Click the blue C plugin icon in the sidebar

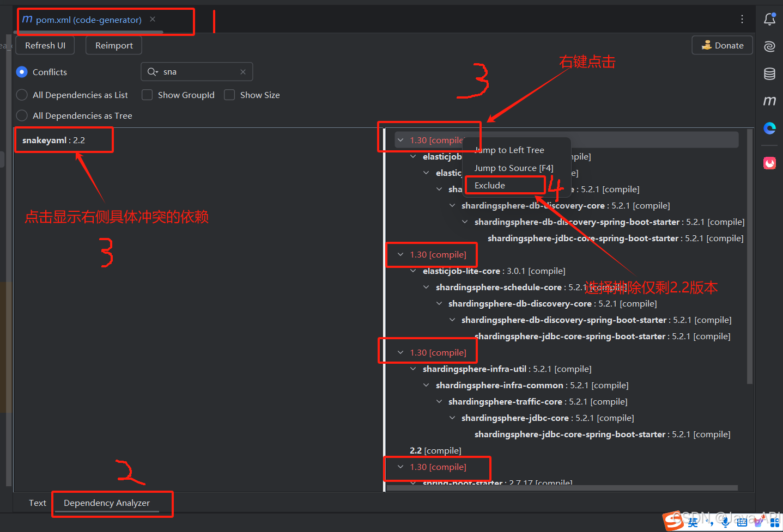[x=769, y=128]
